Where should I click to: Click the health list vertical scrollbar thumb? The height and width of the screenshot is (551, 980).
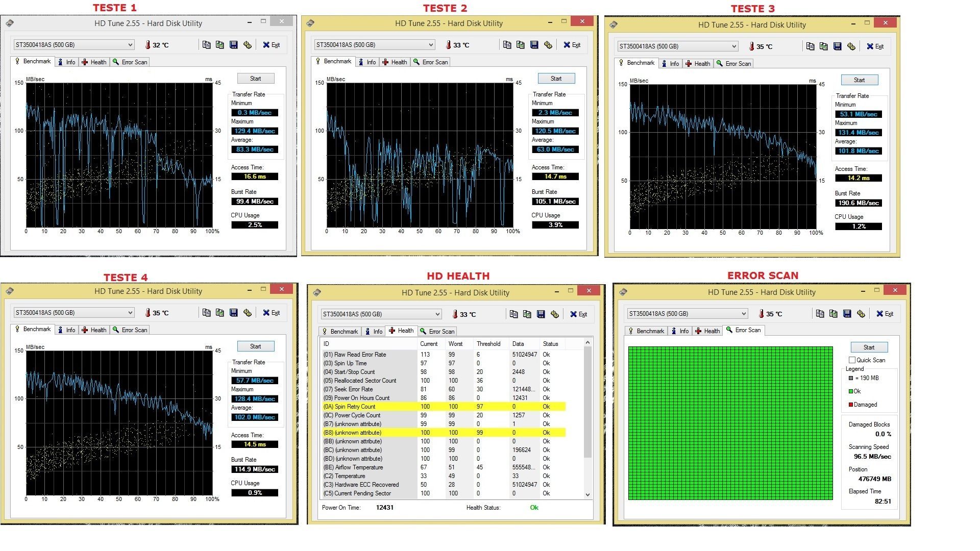(x=587, y=402)
